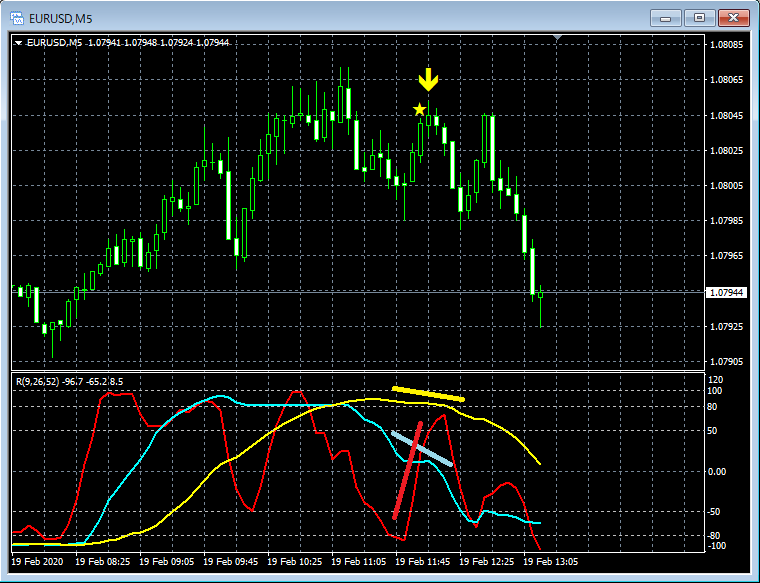The width and height of the screenshot is (760, 583).
Task: Click time axis label 19 Feb 2020
Action: point(37,562)
